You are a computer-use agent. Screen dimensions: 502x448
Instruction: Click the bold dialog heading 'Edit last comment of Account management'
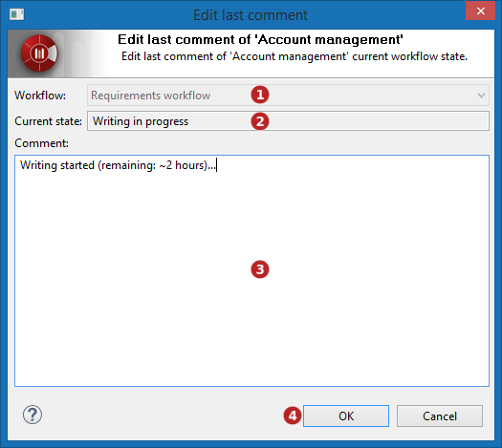point(260,40)
